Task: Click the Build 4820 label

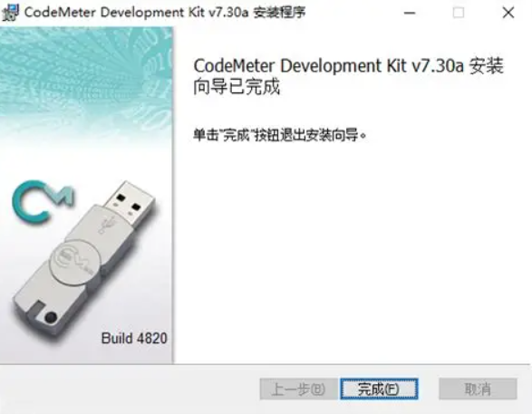Action: click(x=134, y=338)
